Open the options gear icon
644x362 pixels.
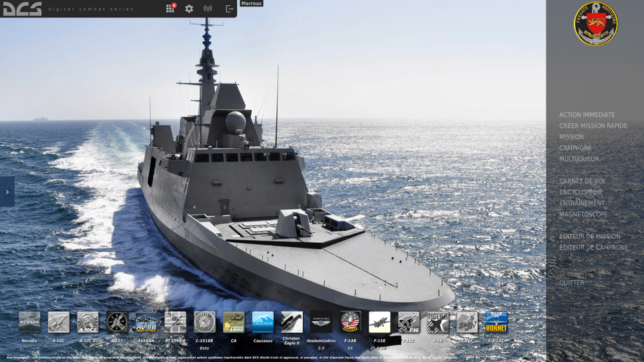189,8
